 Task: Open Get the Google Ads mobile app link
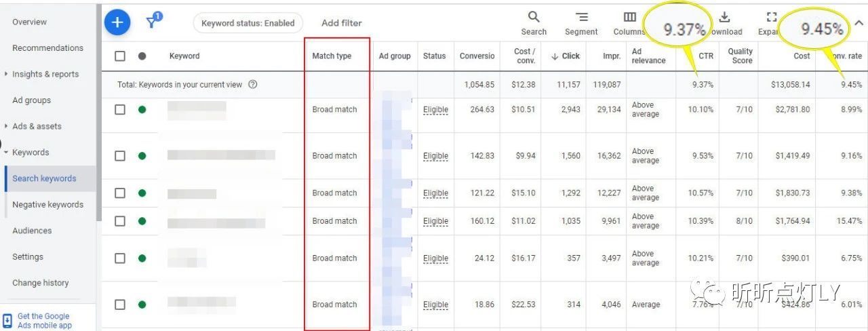[x=45, y=321]
